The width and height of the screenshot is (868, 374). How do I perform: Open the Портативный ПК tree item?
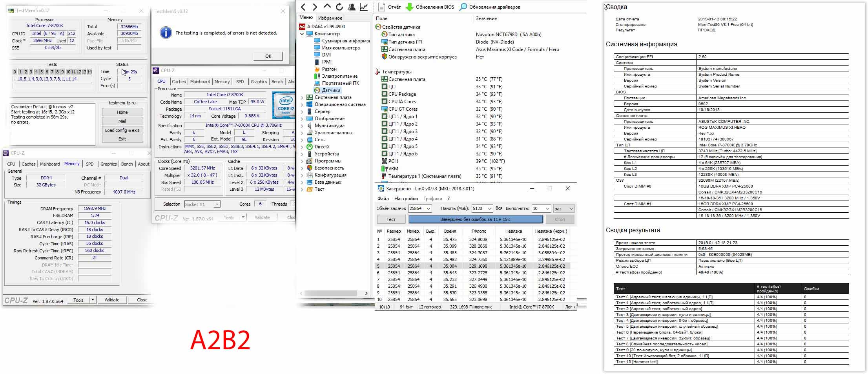coord(336,83)
